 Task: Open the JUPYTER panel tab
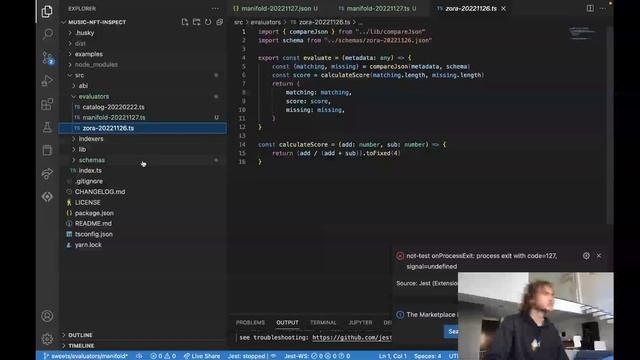pos(360,322)
